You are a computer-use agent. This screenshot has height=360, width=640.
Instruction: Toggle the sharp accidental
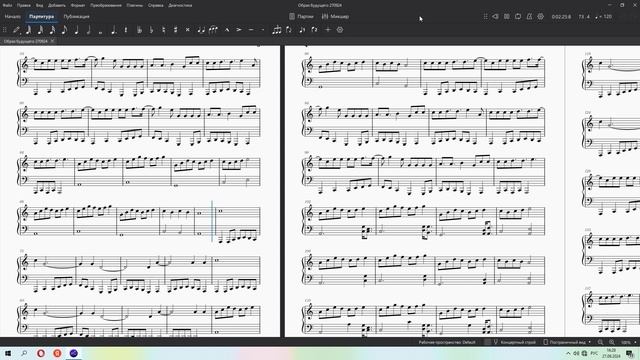click(x=176, y=29)
